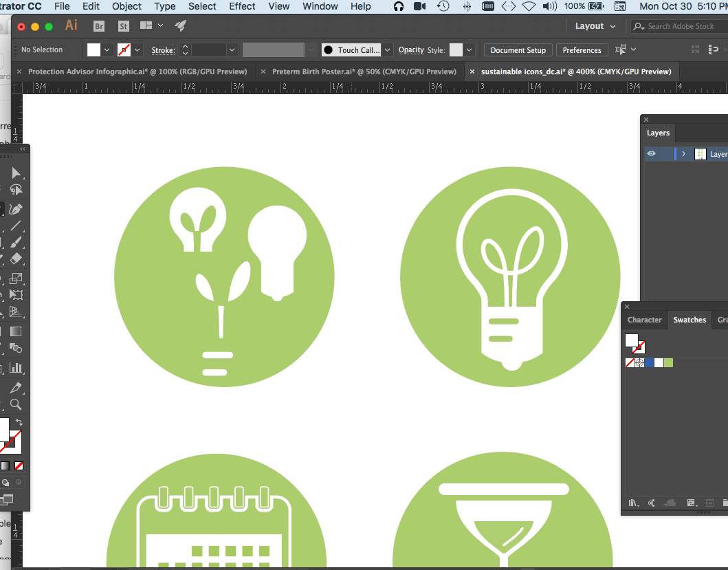The width and height of the screenshot is (728, 570).
Task: Open the Stroke panel link
Action: 163,50
